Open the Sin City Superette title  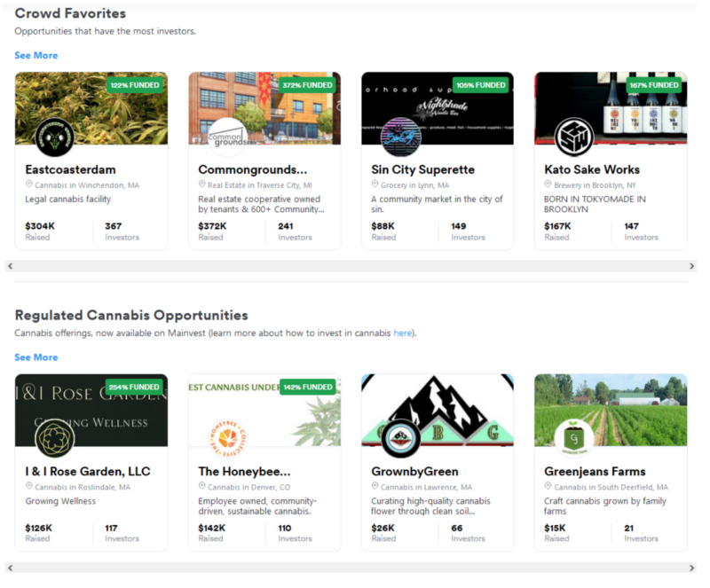pos(423,169)
